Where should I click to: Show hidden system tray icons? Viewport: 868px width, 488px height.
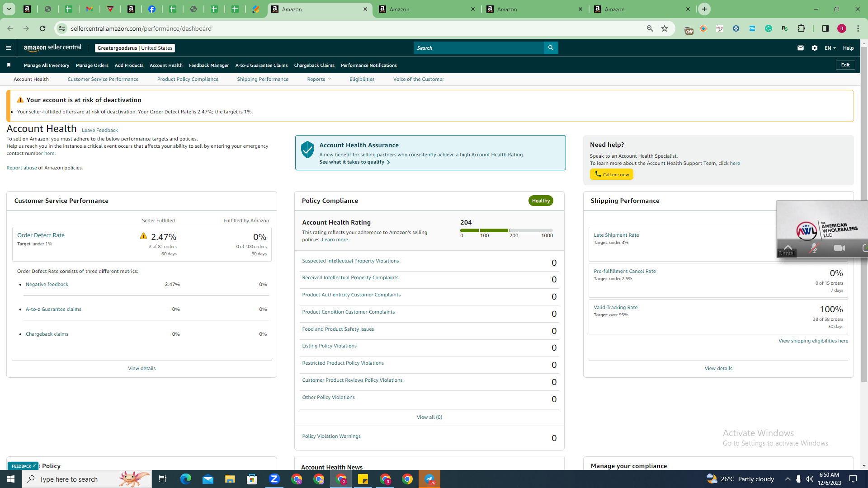(x=788, y=479)
